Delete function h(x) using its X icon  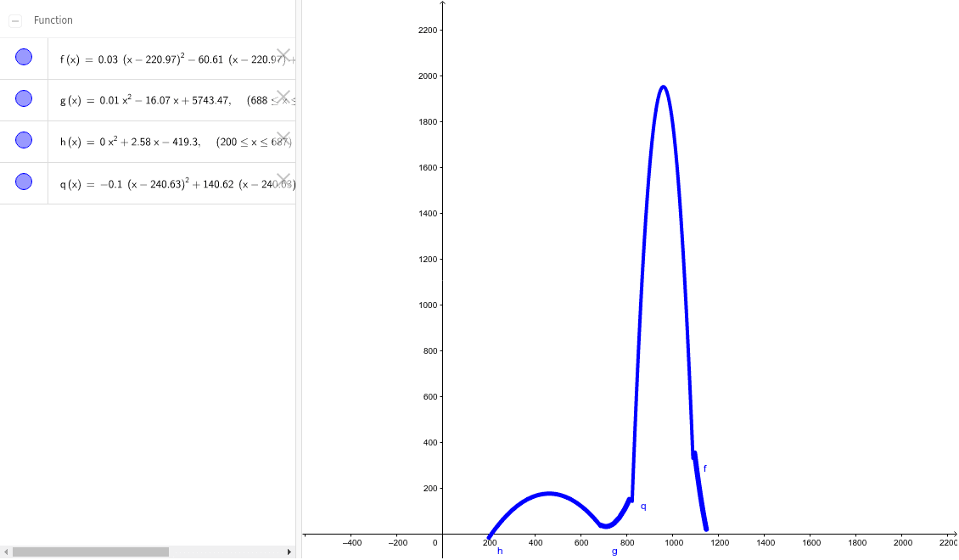click(283, 137)
